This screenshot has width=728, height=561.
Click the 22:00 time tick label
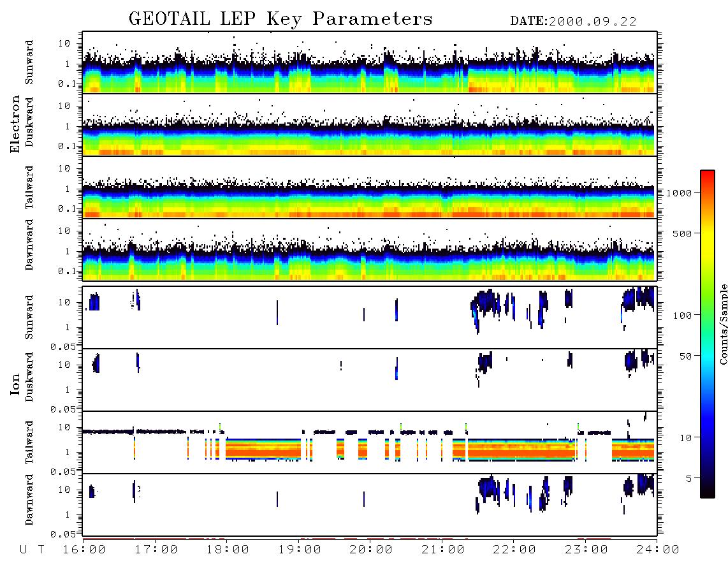515,550
